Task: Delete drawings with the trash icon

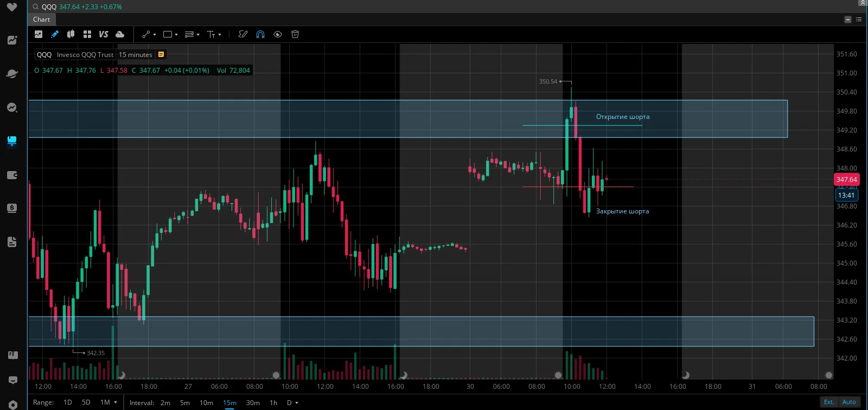Action: 295,34
